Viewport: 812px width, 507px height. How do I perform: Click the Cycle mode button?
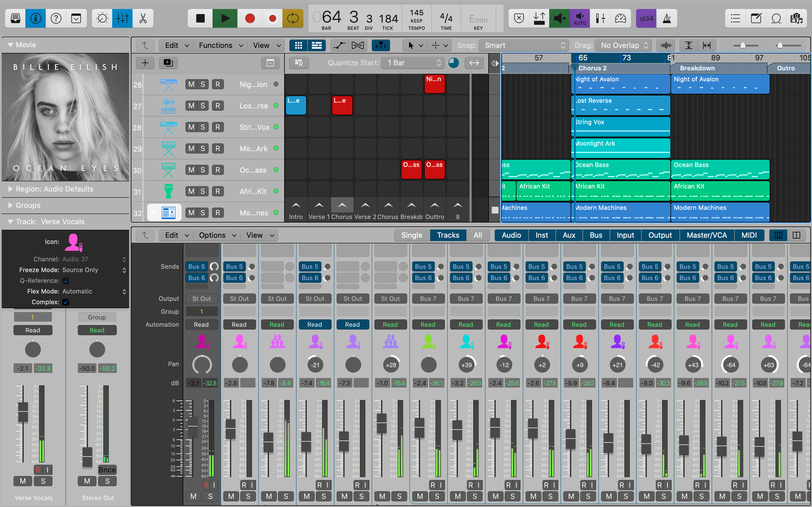tap(293, 18)
